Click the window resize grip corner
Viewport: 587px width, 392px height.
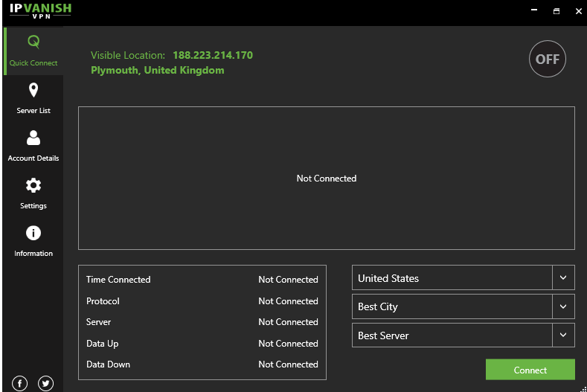coord(583,389)
